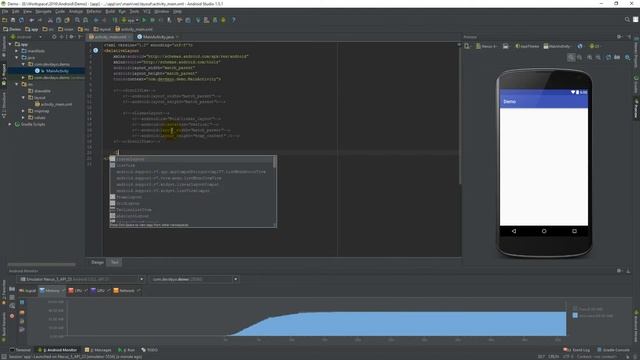Viewport: 640px width, 360px height.
Task: Select the Network tab in Android Monitor
Action: click(x=127, y=291)
